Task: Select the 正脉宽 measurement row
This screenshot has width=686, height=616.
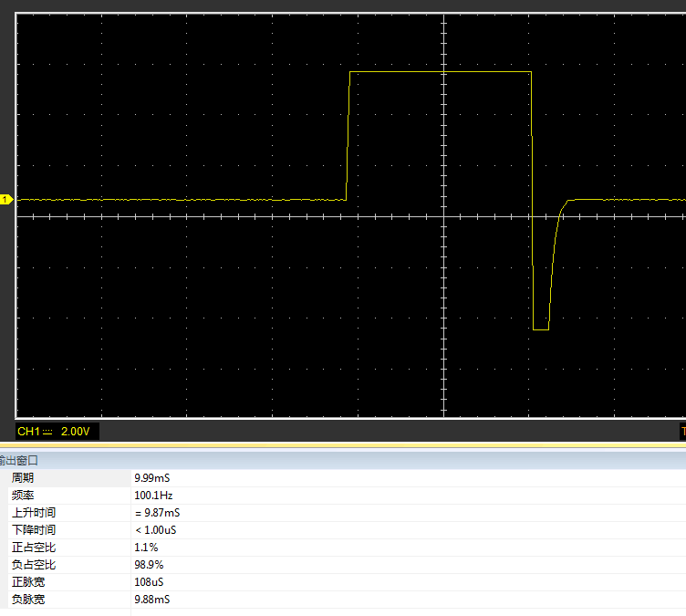Action: coord(27,582)
